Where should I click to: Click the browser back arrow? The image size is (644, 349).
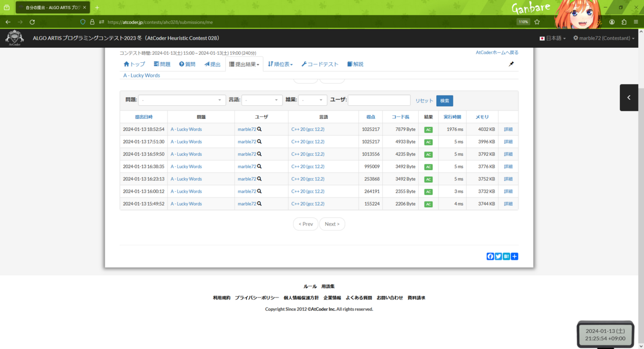pyautogui.click(x=8, y=22)
